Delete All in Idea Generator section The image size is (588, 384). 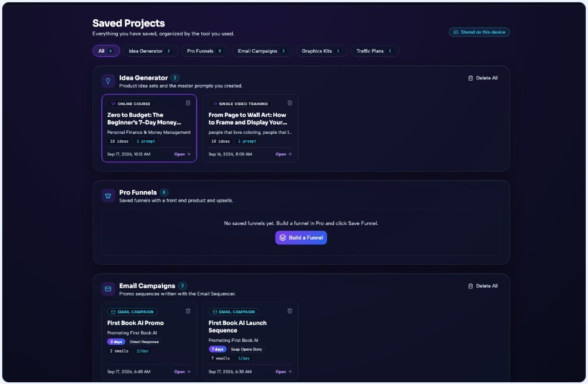point(483,78)
